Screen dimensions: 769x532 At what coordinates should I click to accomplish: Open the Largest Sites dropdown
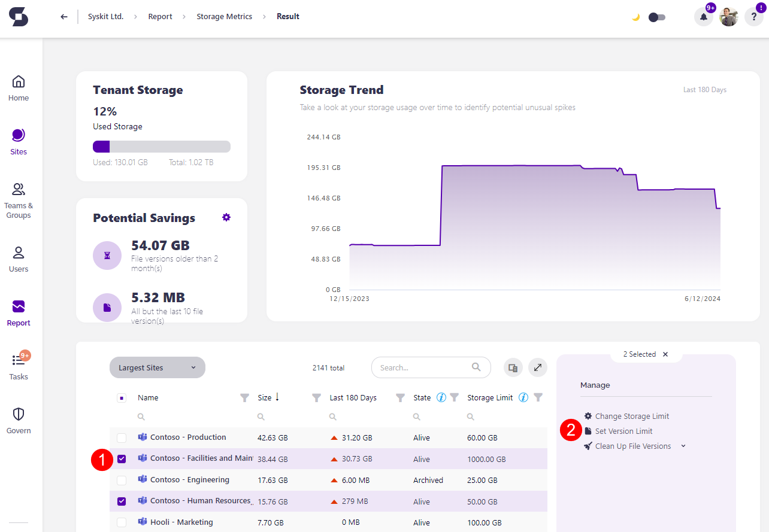157,367
